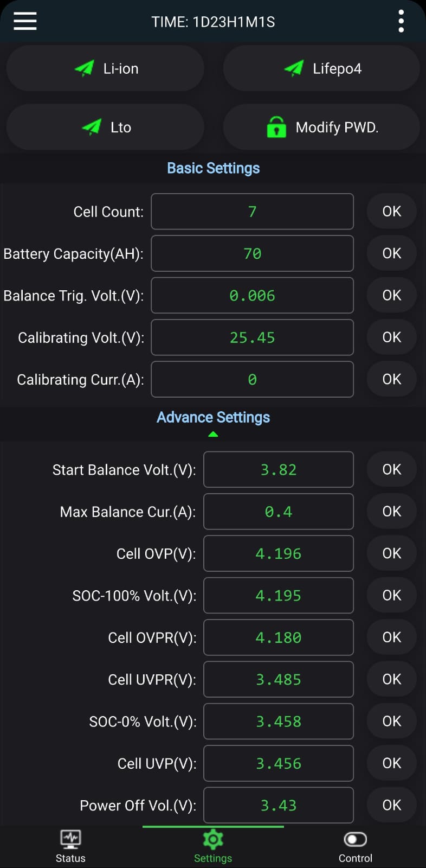Screen dimensions: 426x868
Task: Select the Balance Trig. Volt. input field
Action: pyautogui.click(x=252, y=295)
